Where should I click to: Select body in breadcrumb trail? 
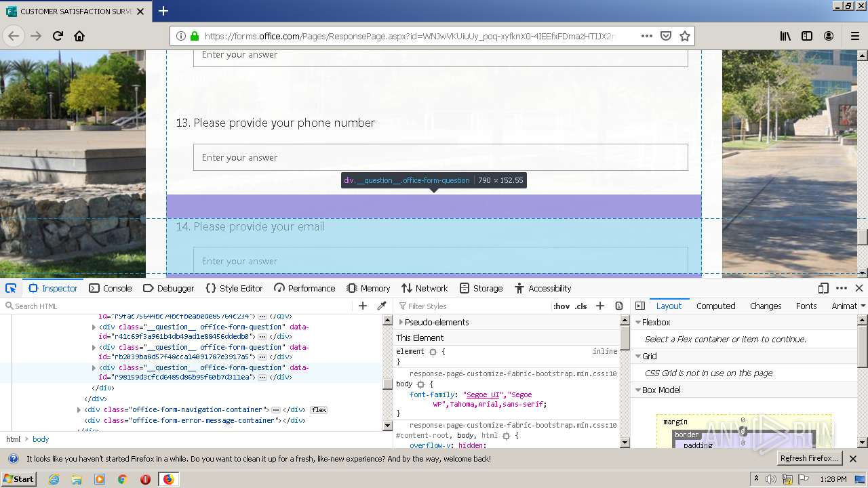coord(41,439)
